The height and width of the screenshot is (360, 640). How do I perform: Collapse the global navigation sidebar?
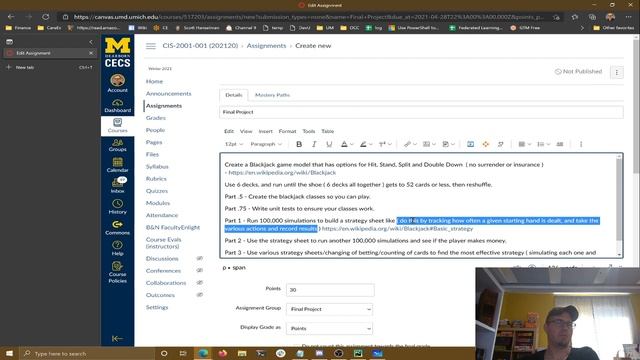click(x=118, y=338)
